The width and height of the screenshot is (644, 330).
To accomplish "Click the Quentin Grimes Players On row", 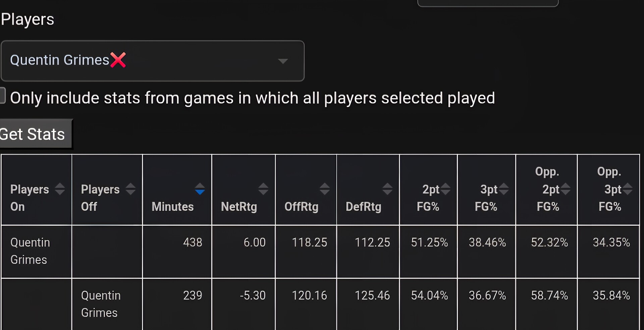I will tap(30, 251).
